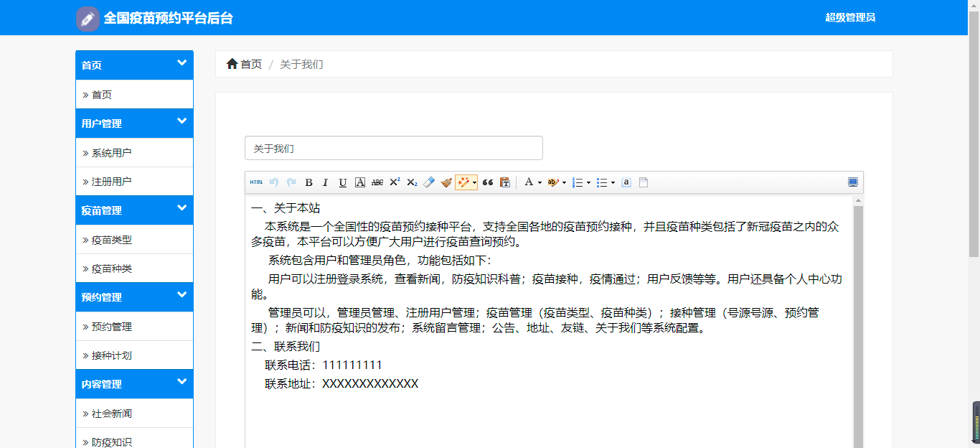Open 注册用户 in sidebar

[134, 182]
